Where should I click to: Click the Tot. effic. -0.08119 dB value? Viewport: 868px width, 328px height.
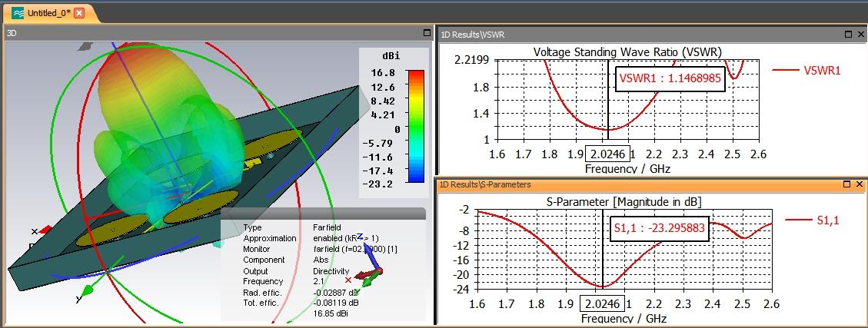[x=335, y=303]
